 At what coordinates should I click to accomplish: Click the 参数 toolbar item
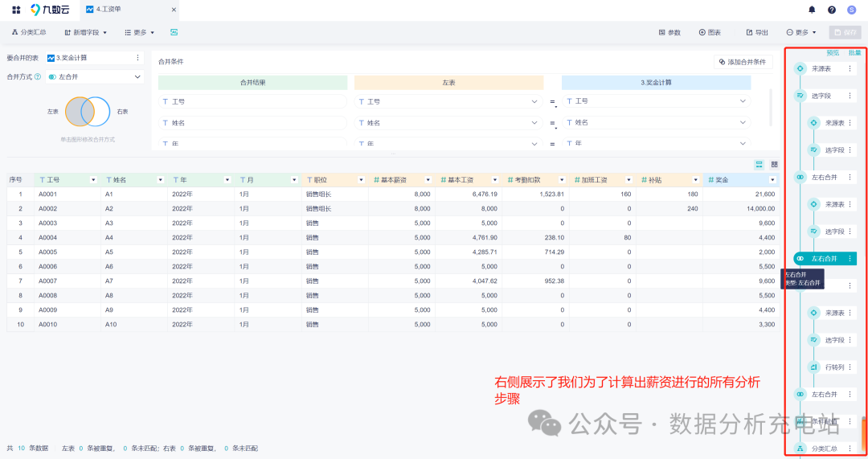[669, 33]
